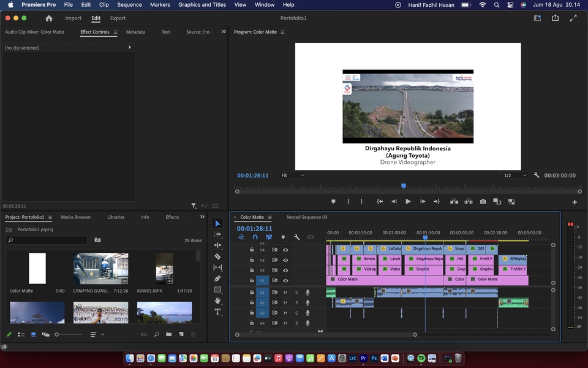
Task: Search field in Project panel
Action: point(47,240)
